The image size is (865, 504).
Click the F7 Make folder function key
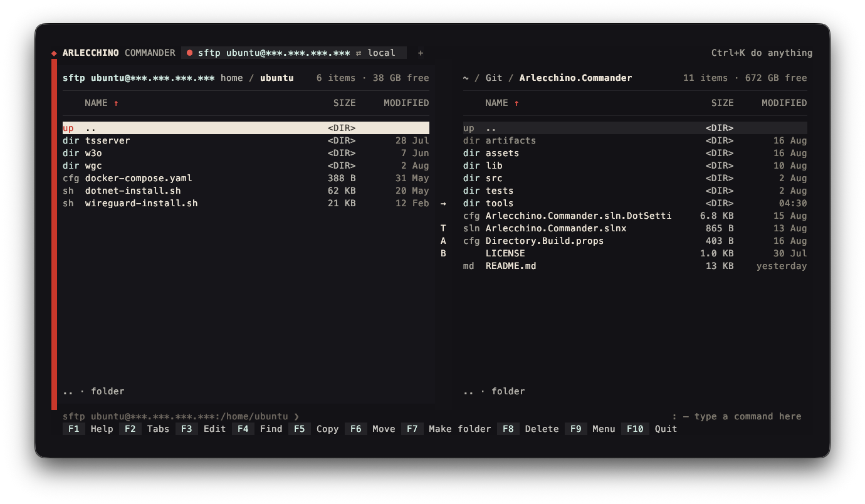pos(446,429)
